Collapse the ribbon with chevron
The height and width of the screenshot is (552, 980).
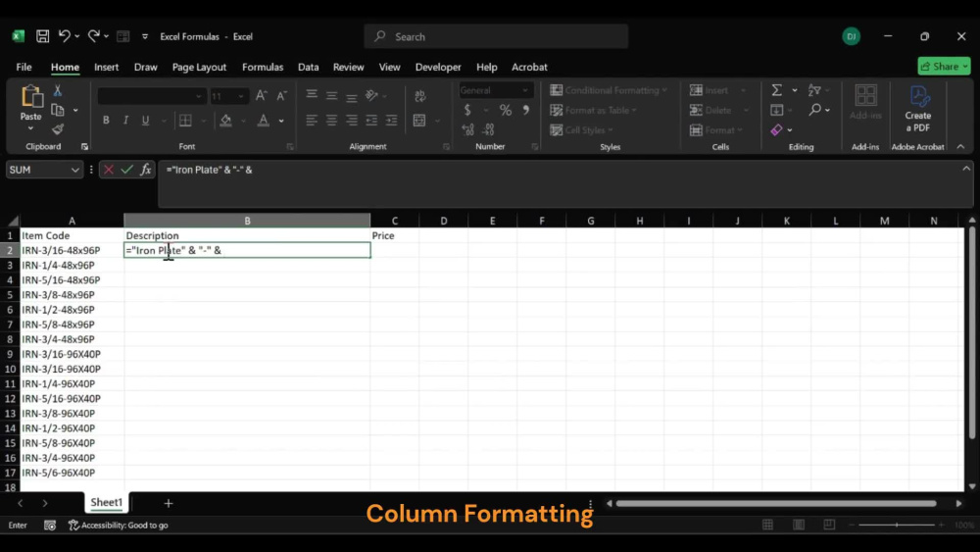[960, 146]
